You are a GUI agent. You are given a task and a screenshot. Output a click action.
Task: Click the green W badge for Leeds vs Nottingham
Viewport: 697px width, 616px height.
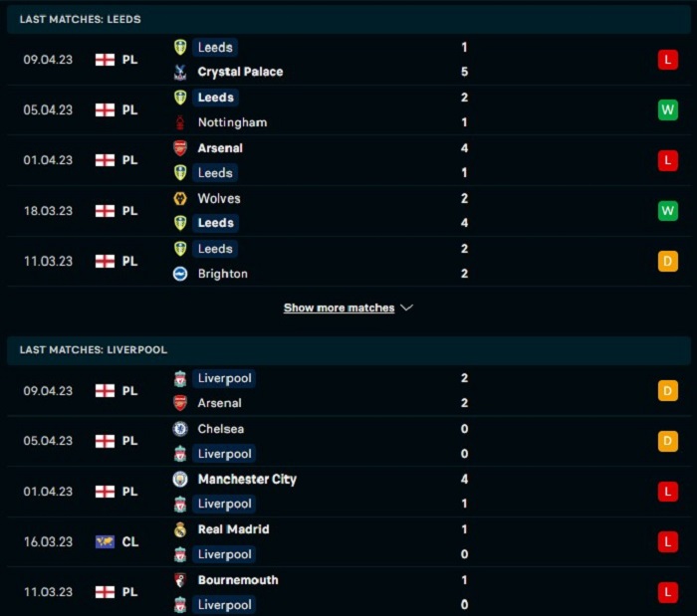click(x=668, y=109)
